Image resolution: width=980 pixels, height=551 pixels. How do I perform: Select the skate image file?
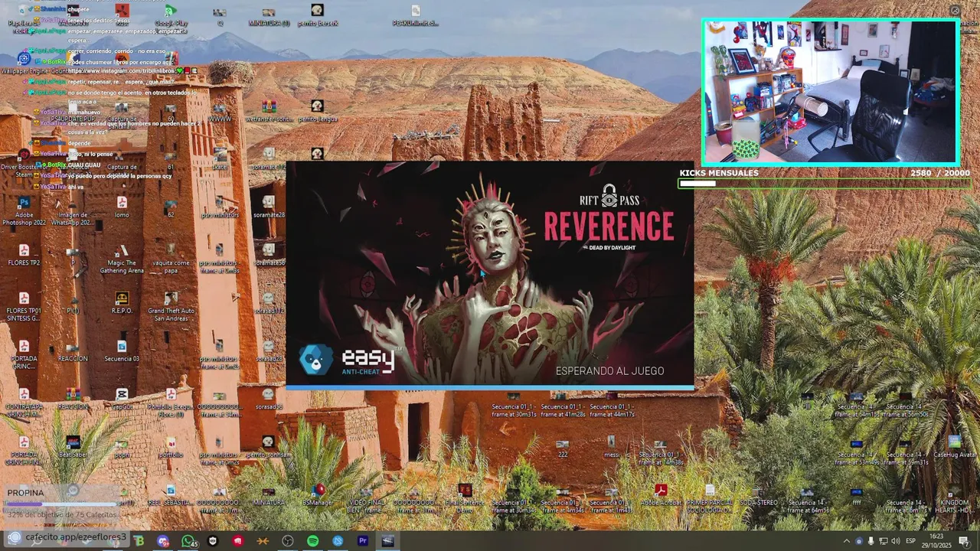(x=220, y=159)
